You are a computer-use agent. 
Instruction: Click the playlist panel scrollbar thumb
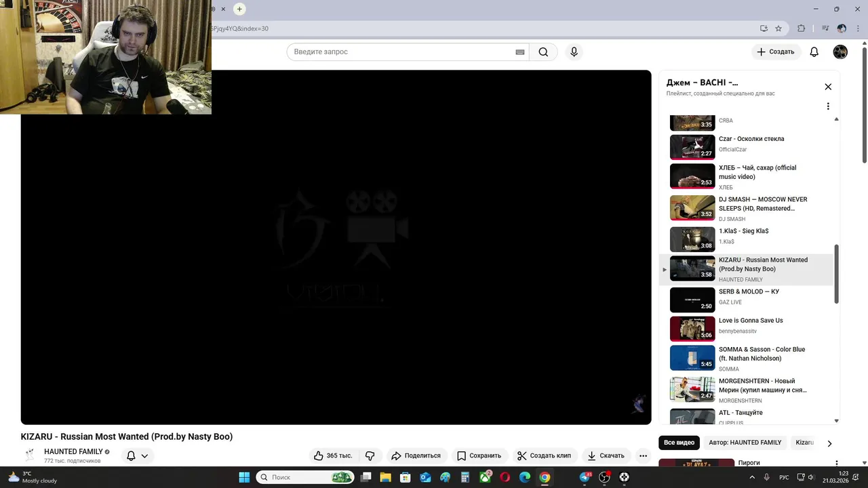[x=836, y=274]
